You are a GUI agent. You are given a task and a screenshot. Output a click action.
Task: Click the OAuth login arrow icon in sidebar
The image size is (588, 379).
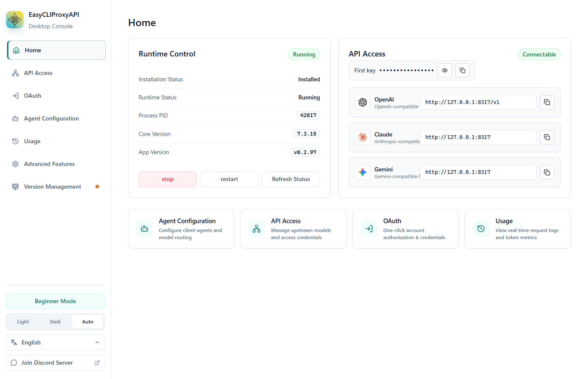tap(16, 96)
